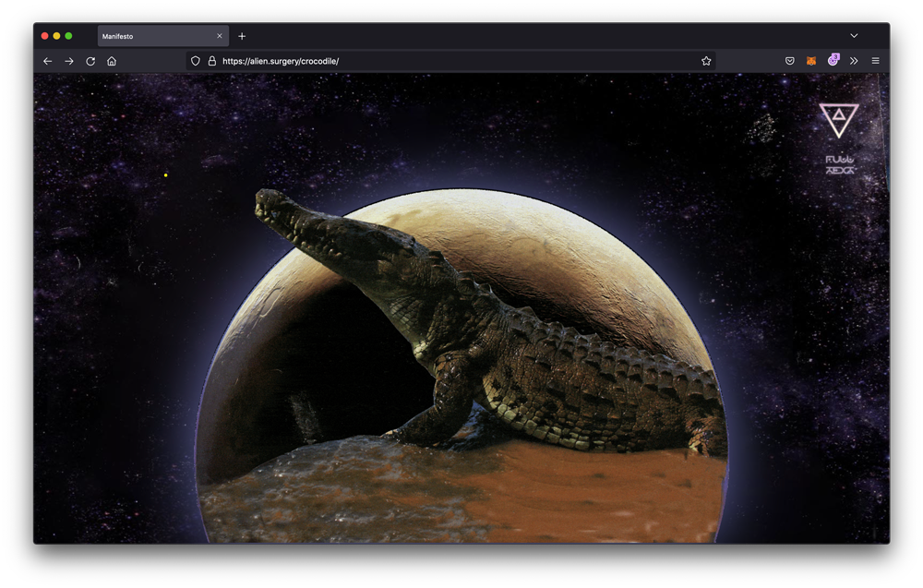Image resolution: width=923 pixels, height=588 pixels.
Task: Save page to Pocket
Action: (x=790, y=61)
